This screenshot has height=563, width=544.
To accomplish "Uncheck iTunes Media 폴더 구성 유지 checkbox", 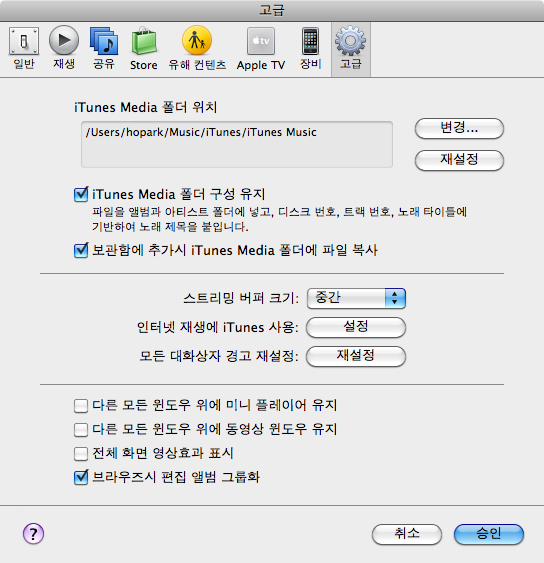I will click(81, 195).
